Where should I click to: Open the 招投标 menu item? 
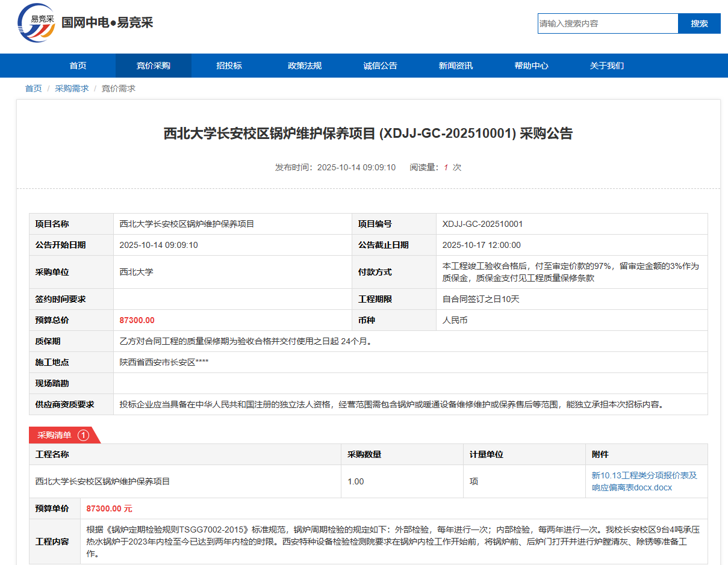pos(229,66)
